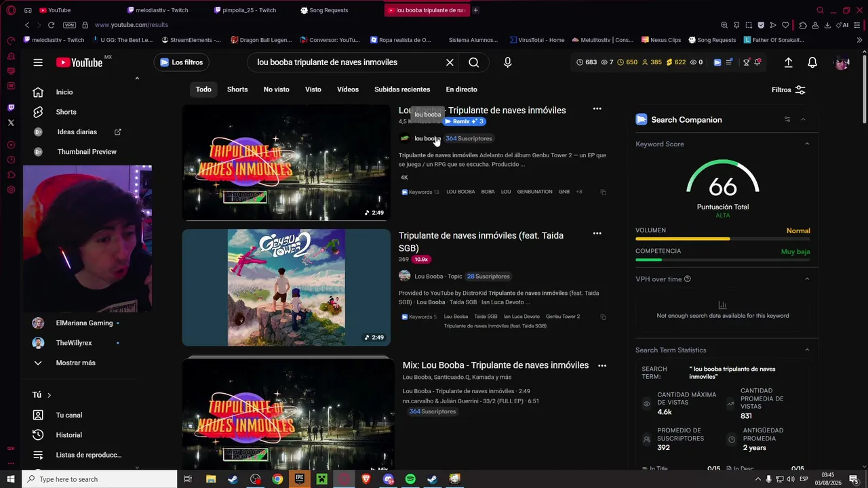Select the Subidas recientes filter chip
The height and width of the screenshot is (488, 868).
(x=402, y=89)
